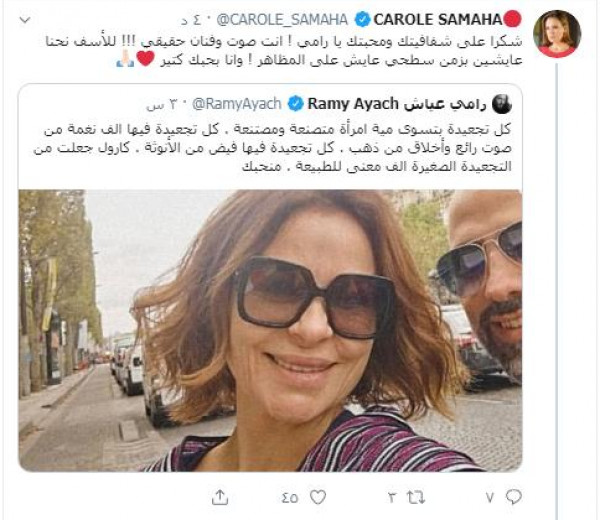Open Carole Samaha's profile avatar
The image size is (600, 520).
coord(557,34)
